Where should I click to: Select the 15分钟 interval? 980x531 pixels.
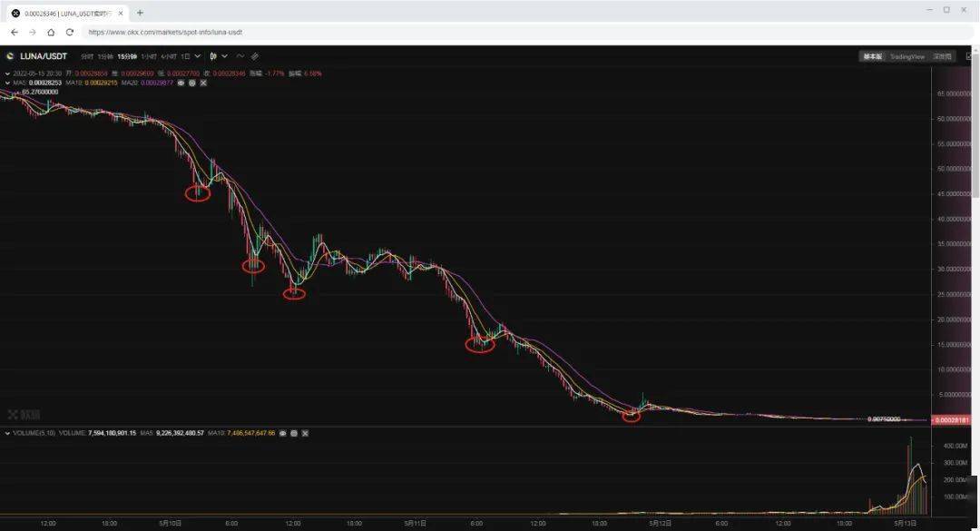(128, 56)
